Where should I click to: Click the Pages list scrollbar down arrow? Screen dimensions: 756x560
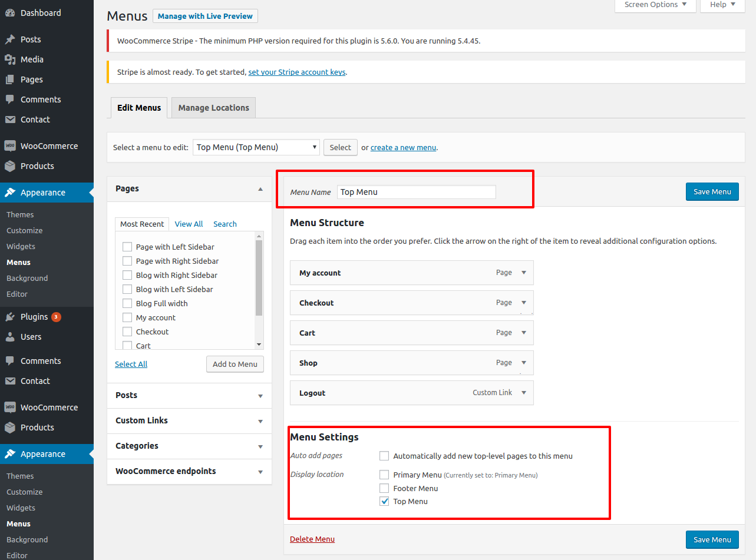click(259, 344)
